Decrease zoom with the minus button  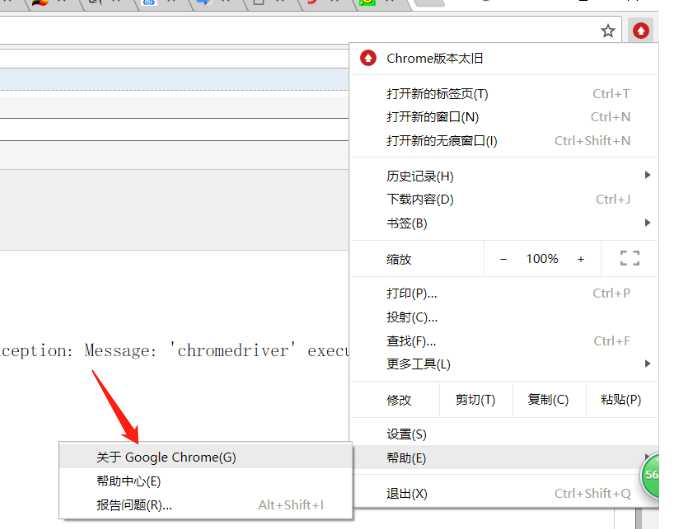coord(503,259)
